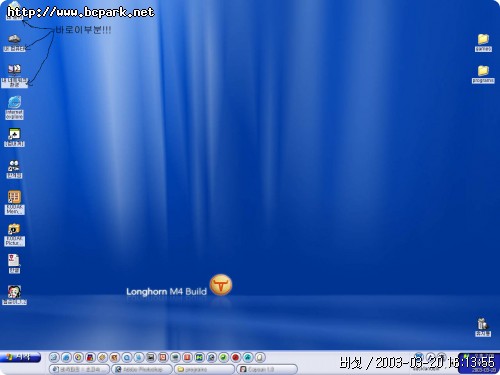Open the card game shortcut on desktop
Image resolution: width=500 pixels, height=375 pixels.
[14, 137]
